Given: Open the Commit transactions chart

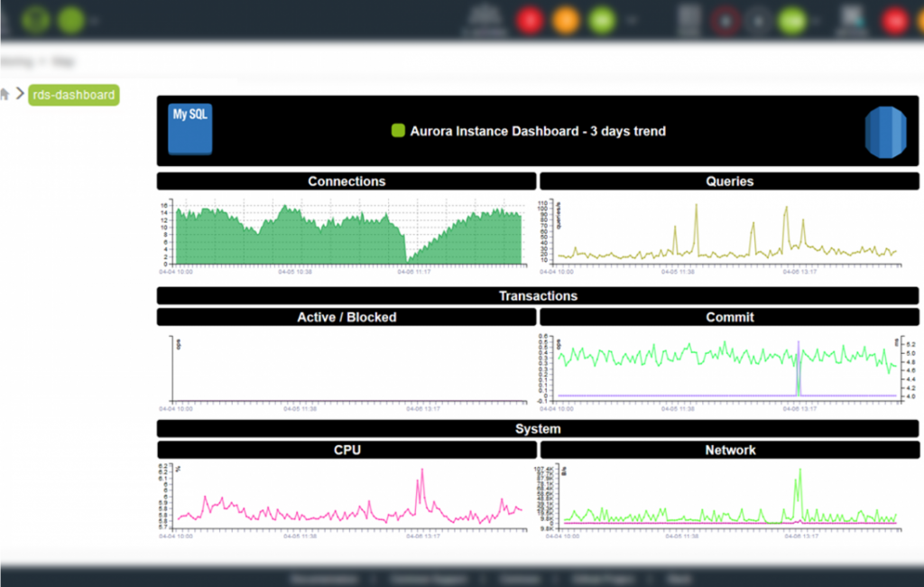Looking at the screenshot, I should click(x=728, y=373).
